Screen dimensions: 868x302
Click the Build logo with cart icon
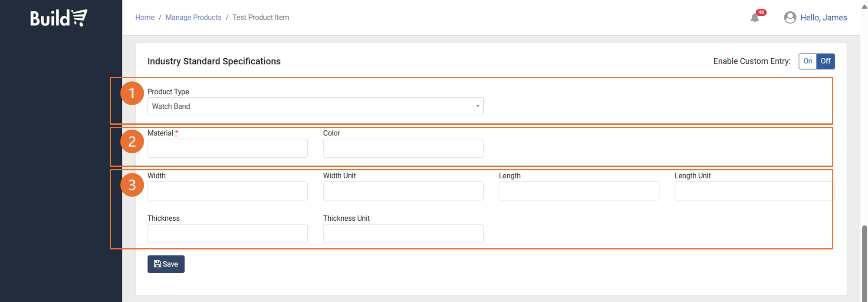59,18
